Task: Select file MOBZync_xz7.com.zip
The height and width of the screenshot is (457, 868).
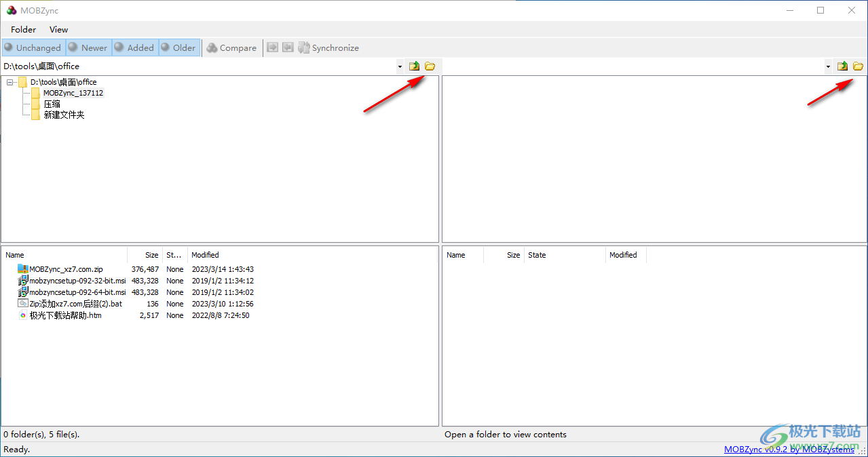Action: [x=66, y=269]
